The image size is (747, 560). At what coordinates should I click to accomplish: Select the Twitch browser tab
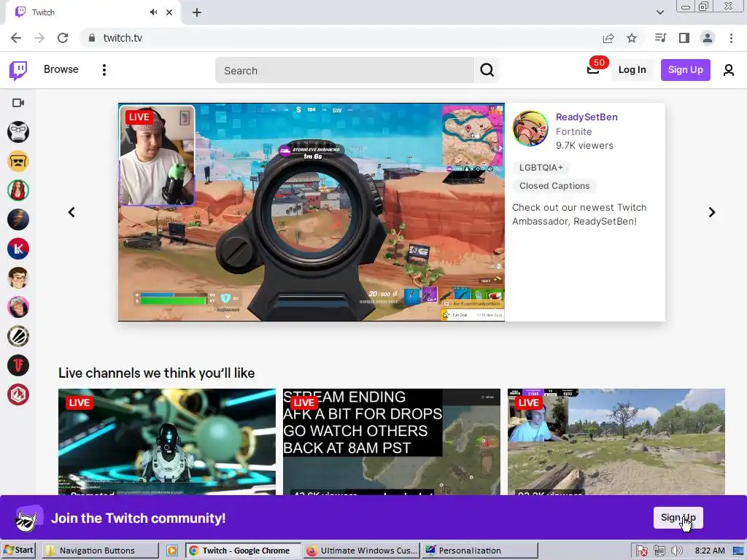click(93, 12)
